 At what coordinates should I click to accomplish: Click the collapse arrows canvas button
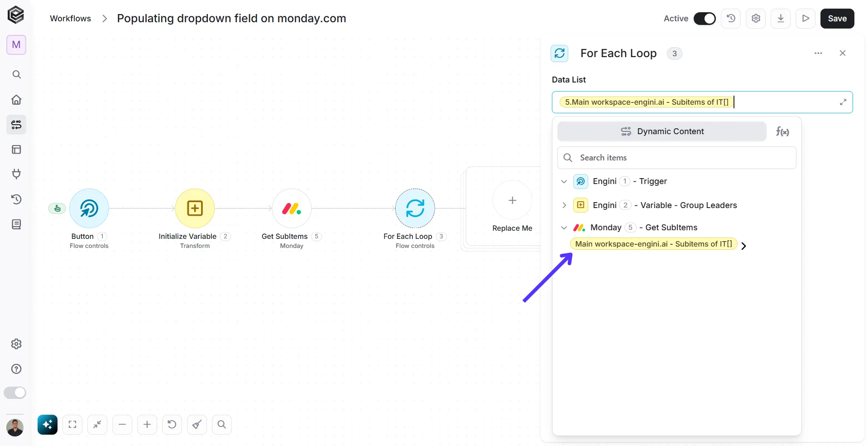pyautogui.click(x=97, y=425)
